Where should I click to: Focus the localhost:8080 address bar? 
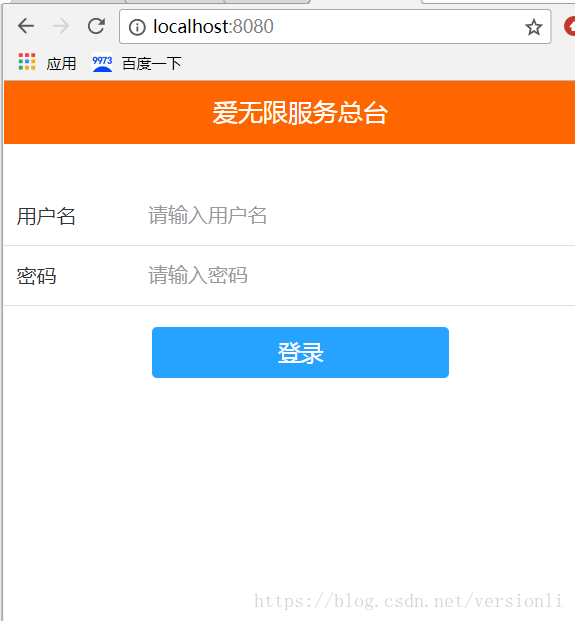click(335, 27)
